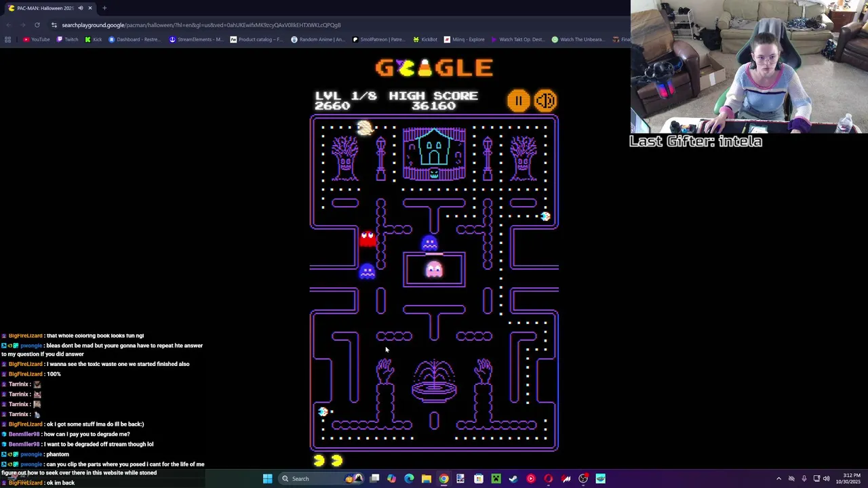This screenshot has width=868, height=488.
Task: Open the volume tray control
Action: tap(827, 479)
